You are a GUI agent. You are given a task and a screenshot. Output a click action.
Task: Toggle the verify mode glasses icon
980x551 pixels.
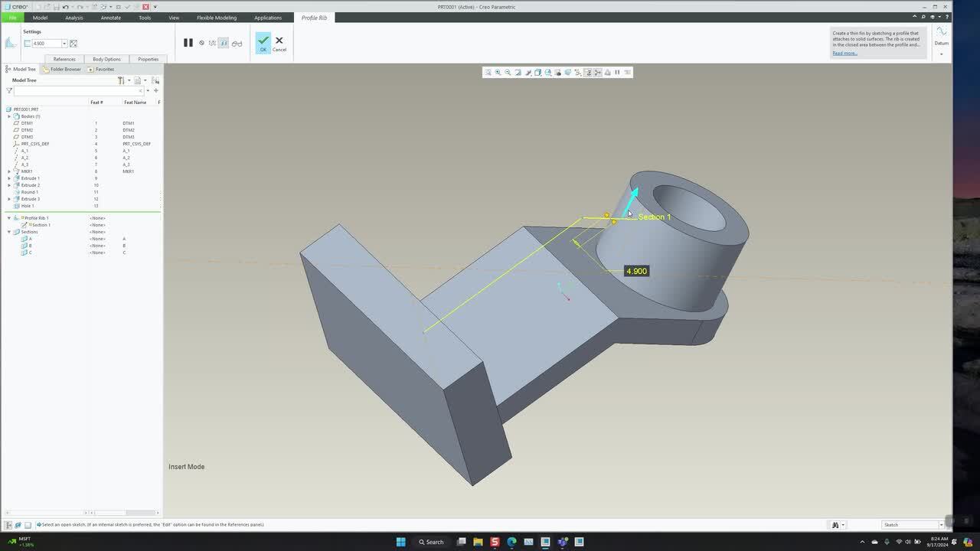point(237,44)
